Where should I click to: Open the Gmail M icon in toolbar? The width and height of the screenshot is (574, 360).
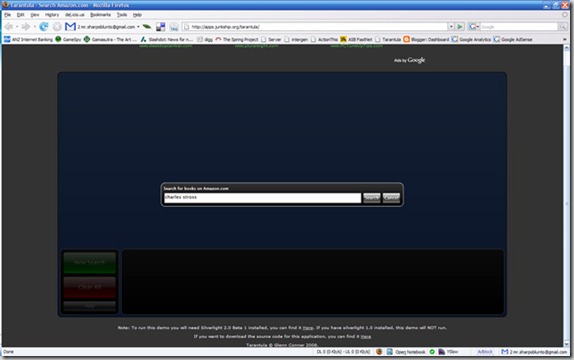pyautogui.click(x=70, y=26)
